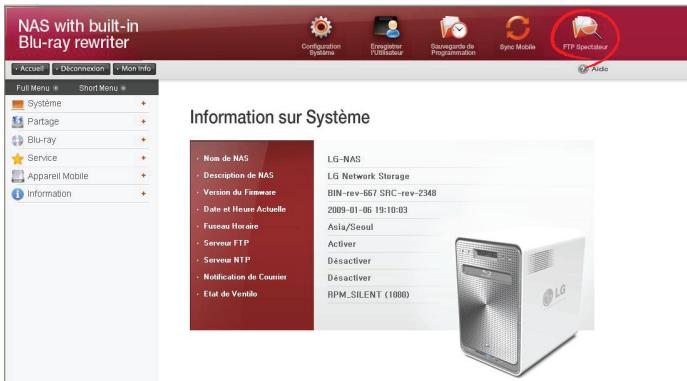Expand the Système menu plus sign

[143, 103]
